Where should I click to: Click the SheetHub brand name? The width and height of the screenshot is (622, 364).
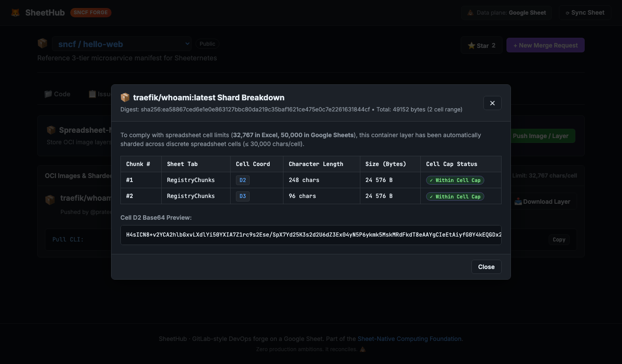45,12
